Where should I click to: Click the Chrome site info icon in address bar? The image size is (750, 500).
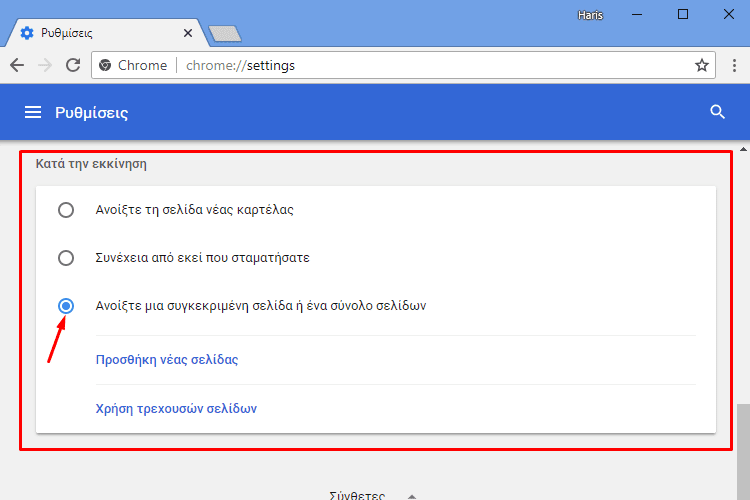point(105,65)
